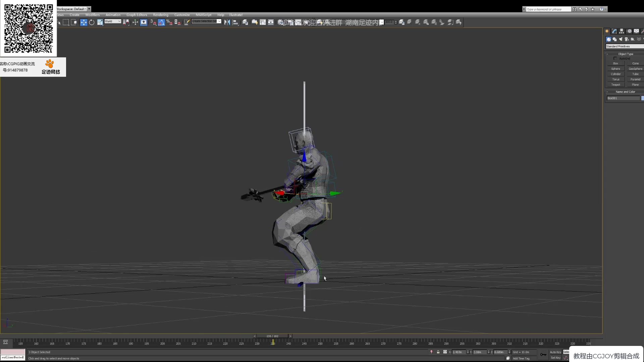The height and width of the screenshot is (362, 644).
Task: Click the Sphere primitive button
Action: coord(615,69)
